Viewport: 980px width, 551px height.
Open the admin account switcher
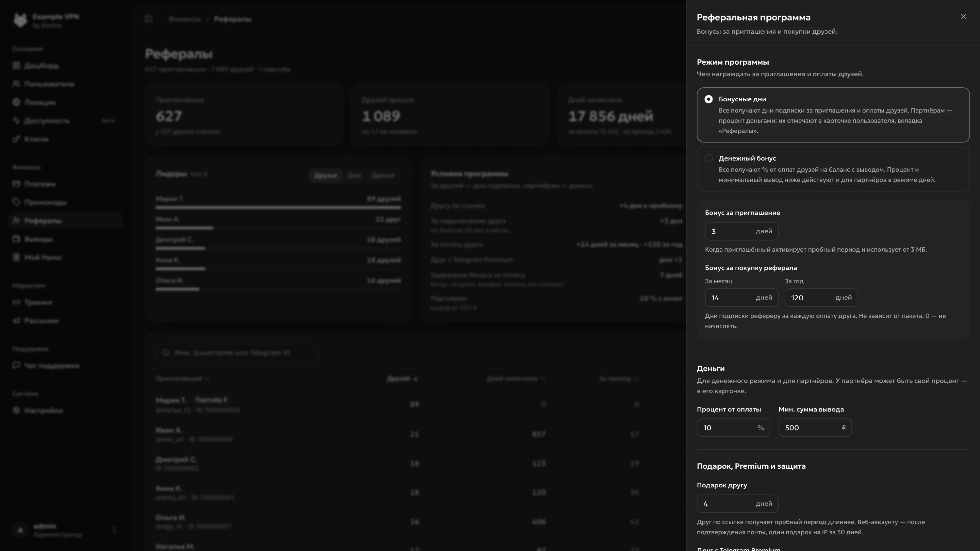click(x=65, y=530)
